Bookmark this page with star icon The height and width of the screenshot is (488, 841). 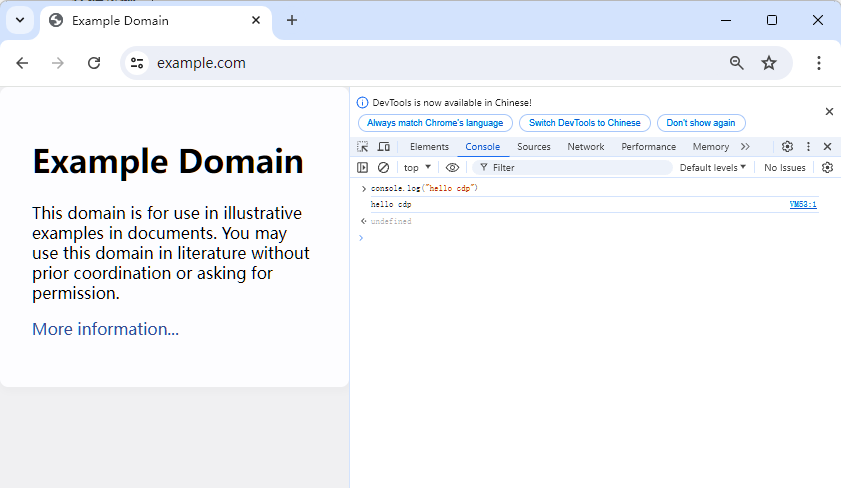click(769, 63)
